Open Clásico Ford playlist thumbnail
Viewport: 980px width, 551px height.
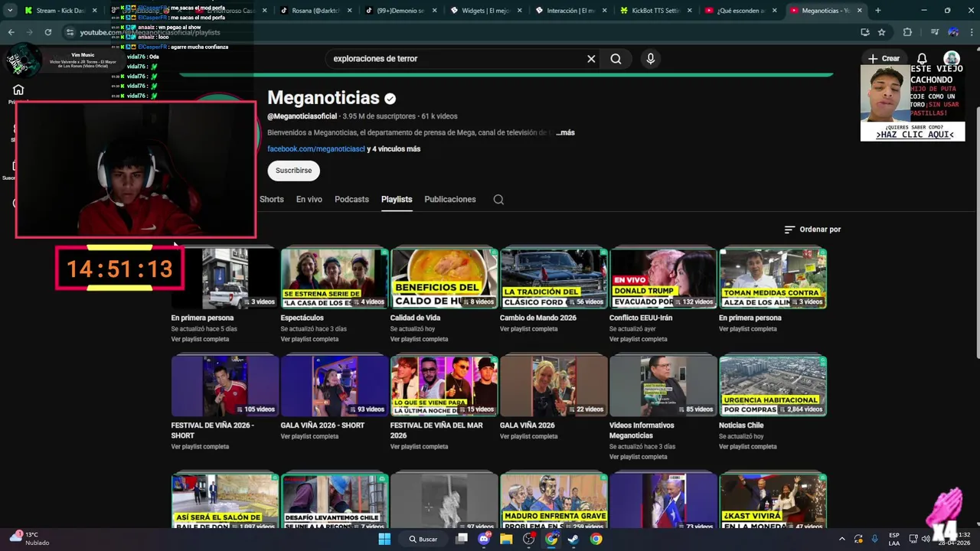tap(554, 279)
